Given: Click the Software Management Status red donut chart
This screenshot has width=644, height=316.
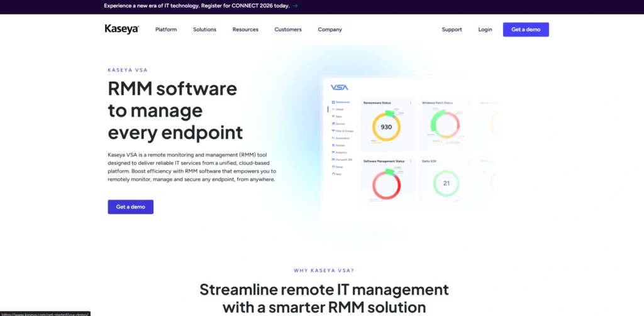Looking at the screenshot, I should 387,184.
